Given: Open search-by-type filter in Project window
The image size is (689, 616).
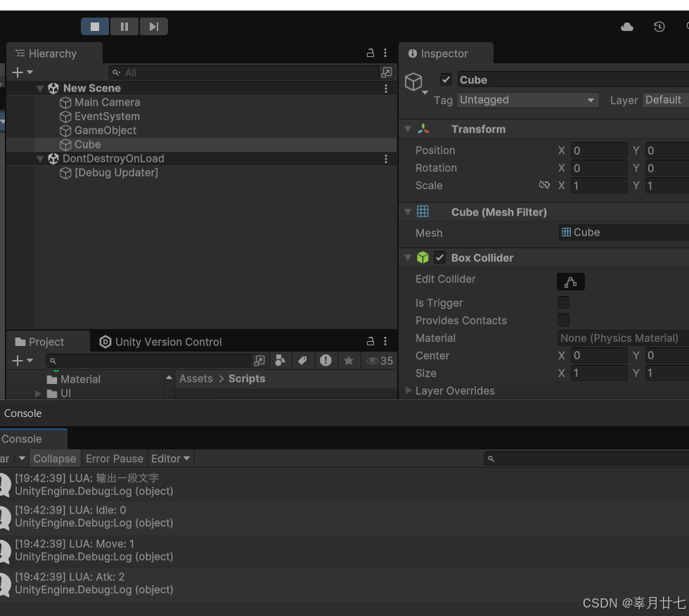Looking at the screenshot, I should click(281, 361).
